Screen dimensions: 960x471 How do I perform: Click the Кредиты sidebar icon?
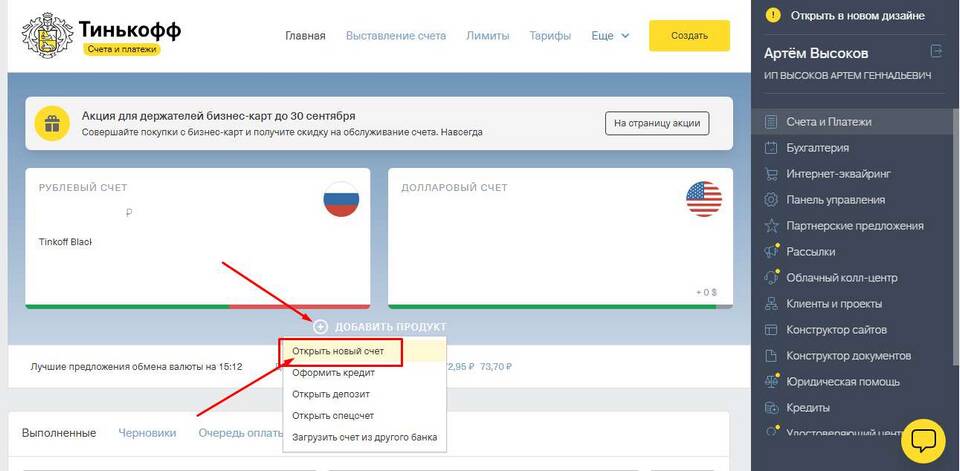point(771,408)
